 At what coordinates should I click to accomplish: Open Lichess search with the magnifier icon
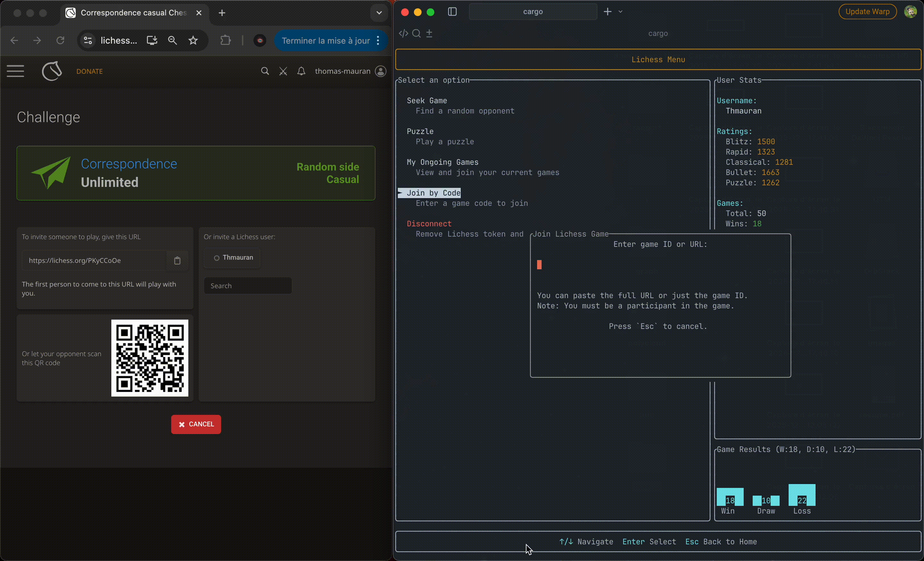pyautogui.click(x=265, y=71)
